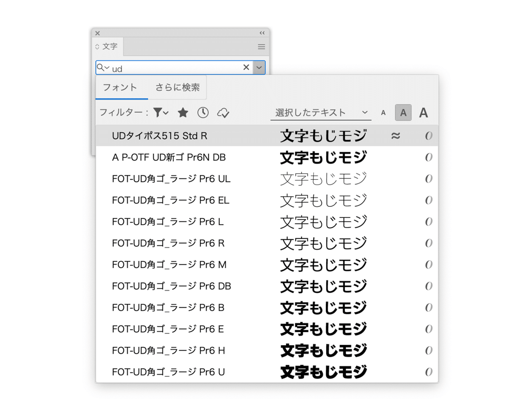Viewport: 532px width, 419px height.
Task: Click the OpenType icon for Pr6 L row
Action: click(x=429, y=221)
